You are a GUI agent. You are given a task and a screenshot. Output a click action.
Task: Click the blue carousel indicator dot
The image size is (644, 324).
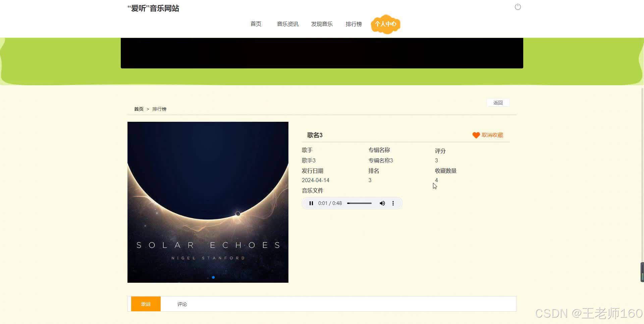tap(213, 277)
